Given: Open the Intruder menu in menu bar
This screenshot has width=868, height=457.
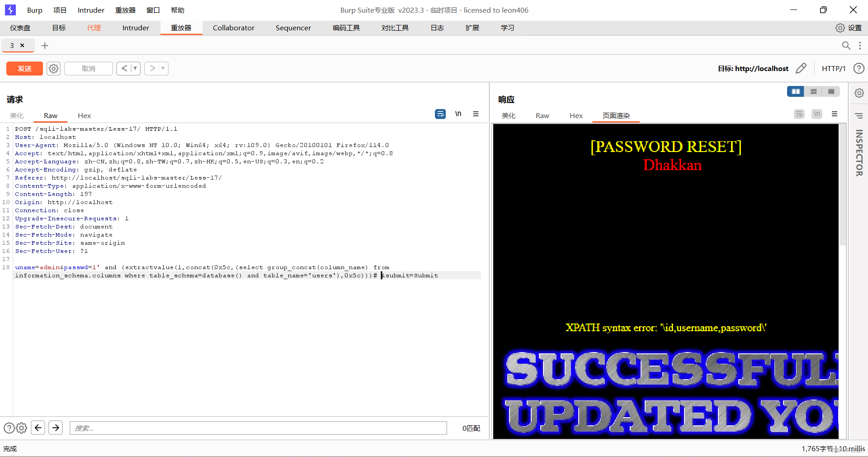Looking at the screenshot, I should tap(91, 10).
